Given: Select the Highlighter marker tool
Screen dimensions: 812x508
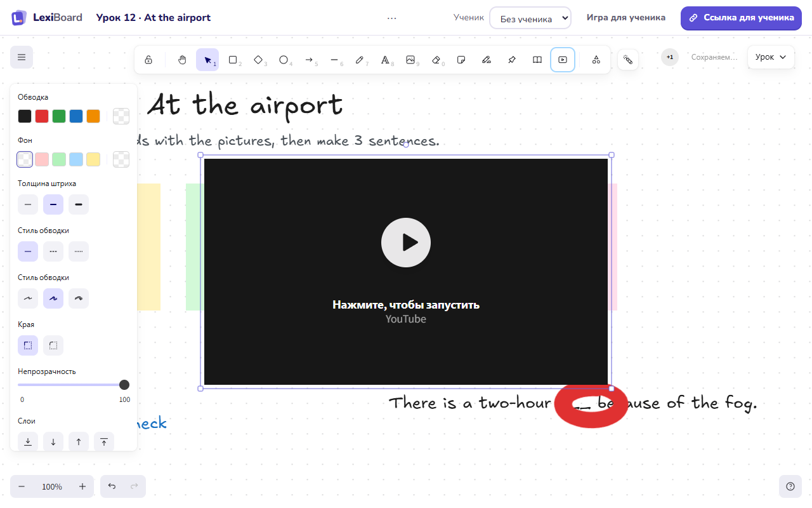Looking at the screenshot, I should (x=487, y=60).
